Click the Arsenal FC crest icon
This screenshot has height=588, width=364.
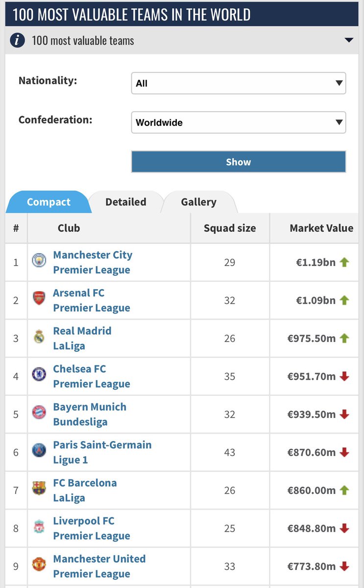39,298
